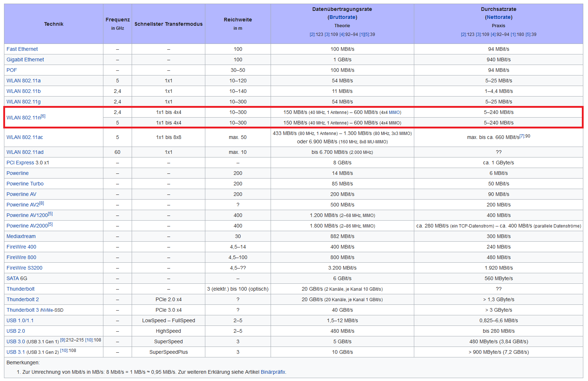Open the Thunderbolt 2 link
Image resolution: width=588 pixels, height=381 pixels.
(22, 299)
